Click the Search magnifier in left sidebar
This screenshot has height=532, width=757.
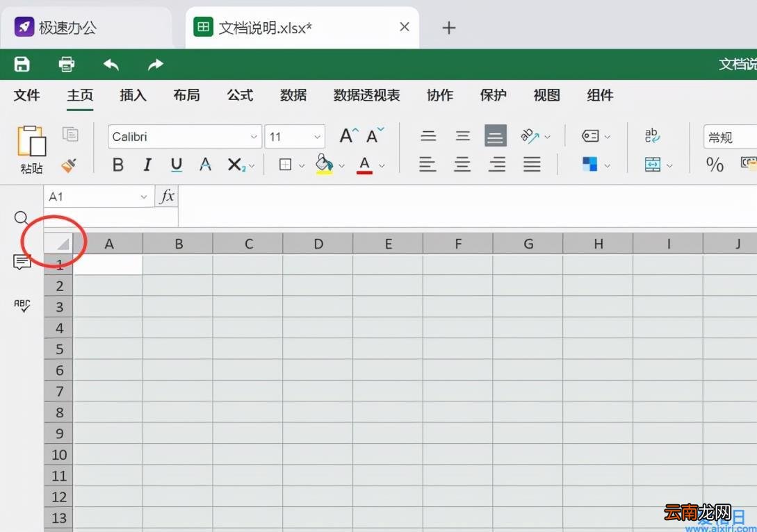(22, 218)
